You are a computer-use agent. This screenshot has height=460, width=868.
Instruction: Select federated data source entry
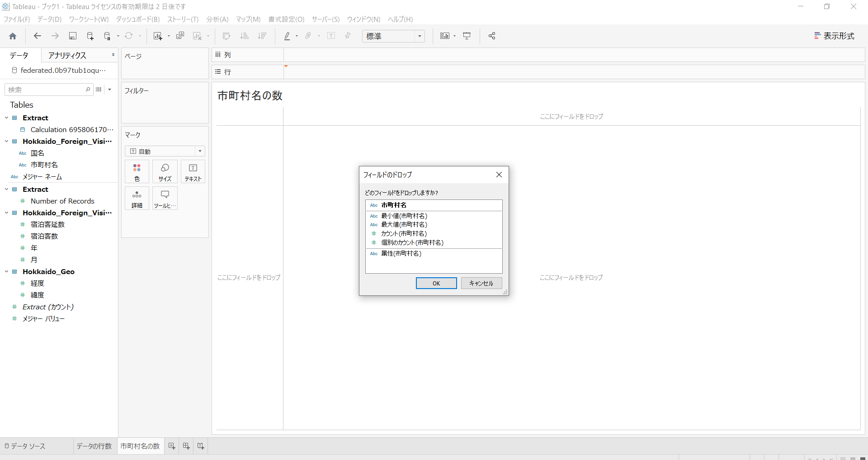pyautogui.click(x=59, y=70)
